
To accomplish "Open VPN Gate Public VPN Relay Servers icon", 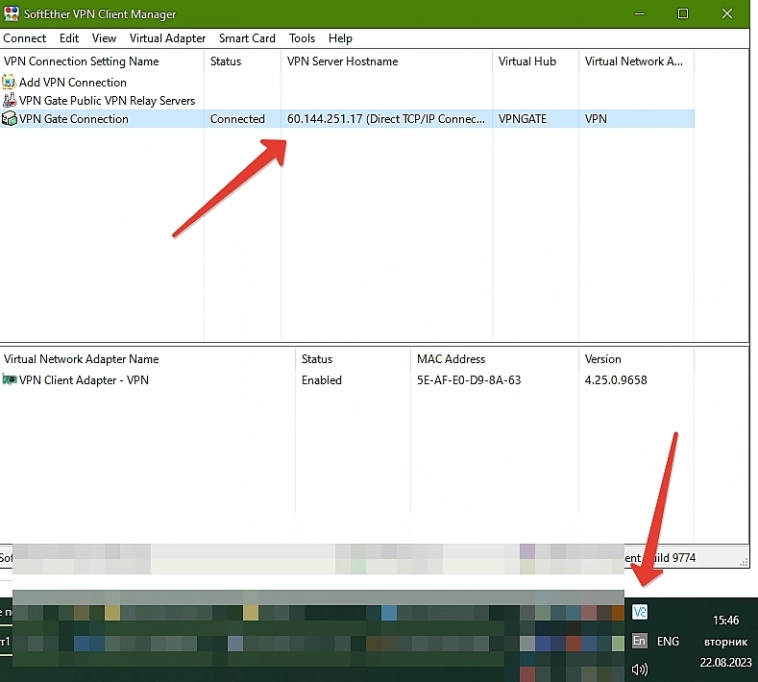I will pyautogui.click(x=10, y=101).
